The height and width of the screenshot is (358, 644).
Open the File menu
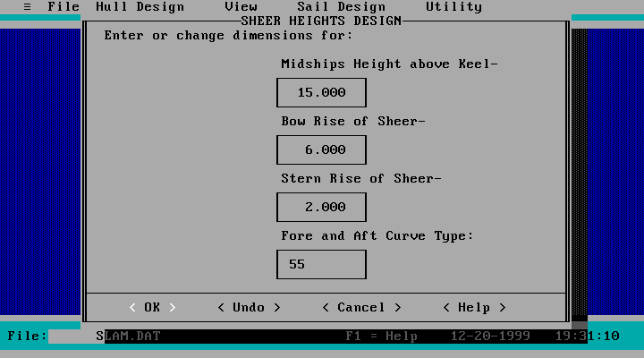click(x=64, y=7)
